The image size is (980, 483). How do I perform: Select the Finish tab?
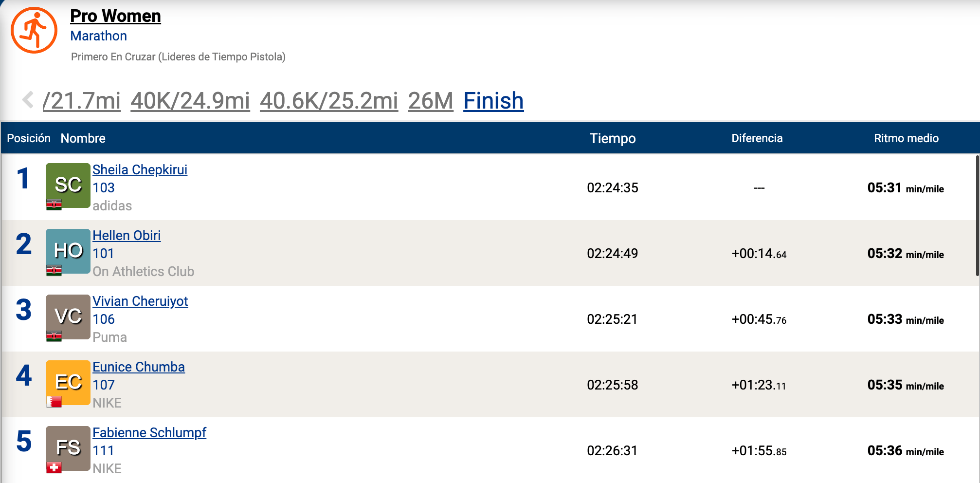pyautogui.click(x=493, y=101)
